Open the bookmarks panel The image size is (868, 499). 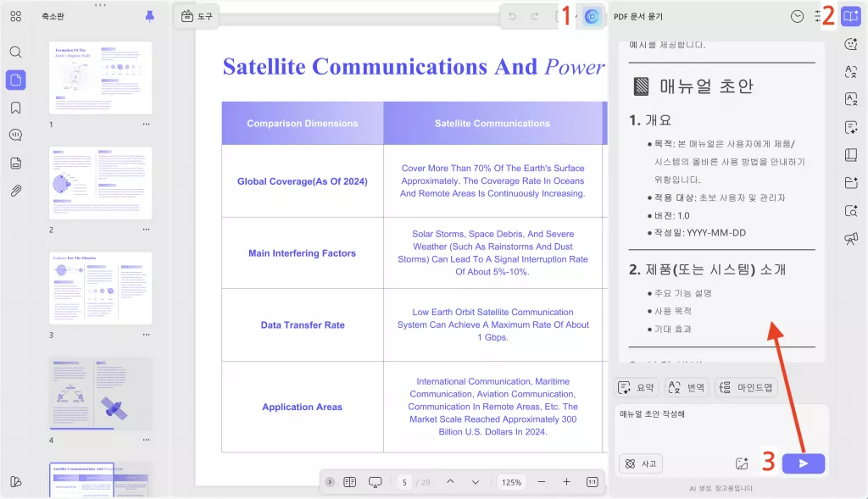(15, 108)
